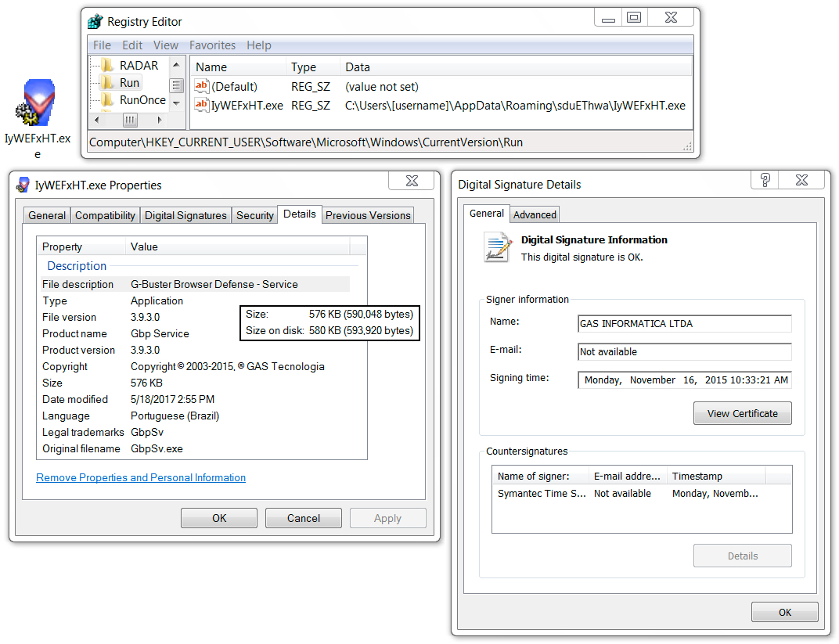Image resolution: width=839 pixels, height=644 pixels.
Task: Select the Language Portuguese (Brazil) row
Action: [x=196, y=416]
